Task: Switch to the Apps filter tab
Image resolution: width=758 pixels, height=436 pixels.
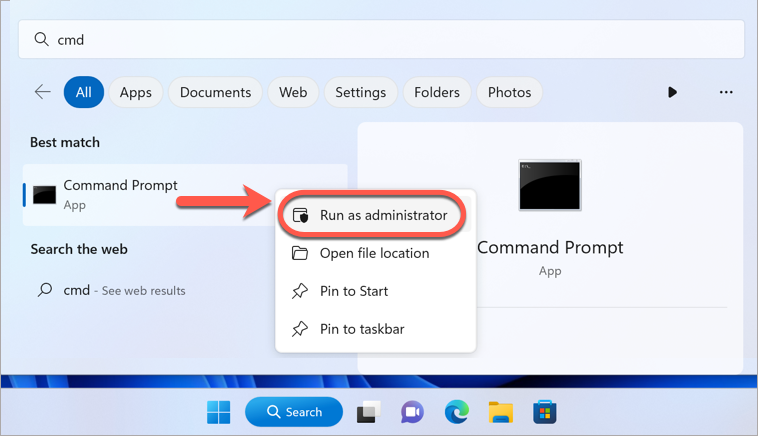Action: tap(136, 92)
